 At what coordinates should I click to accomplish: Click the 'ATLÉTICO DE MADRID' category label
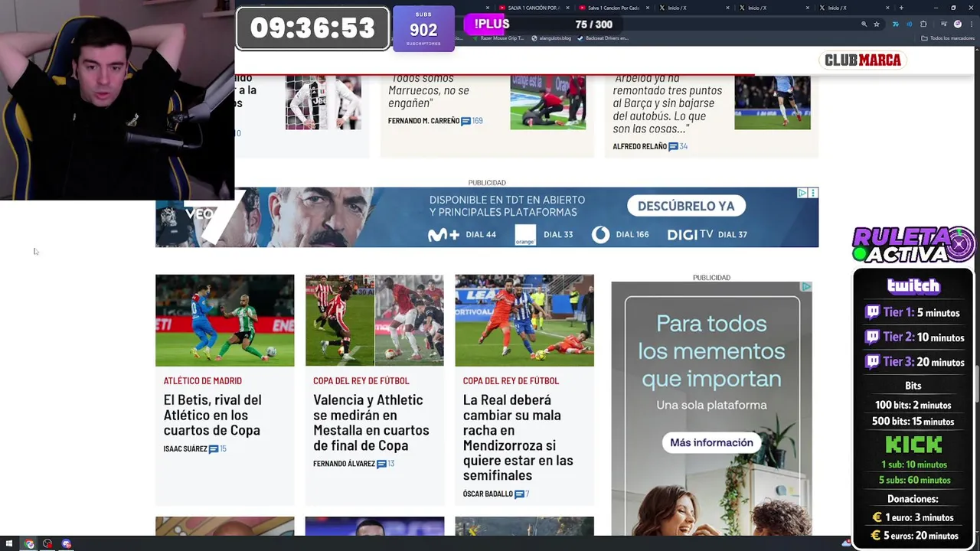(202, 380)
